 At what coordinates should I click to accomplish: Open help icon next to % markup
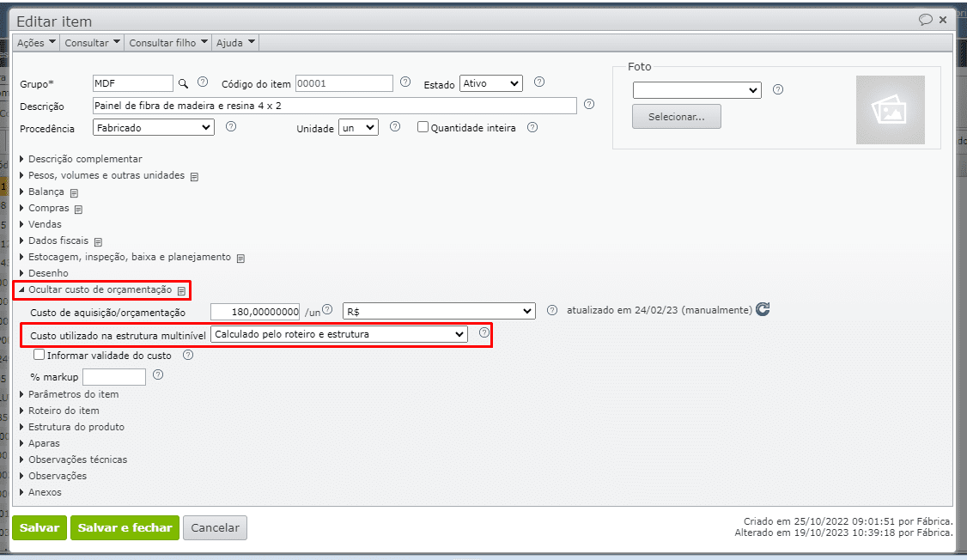pos(158,374)
